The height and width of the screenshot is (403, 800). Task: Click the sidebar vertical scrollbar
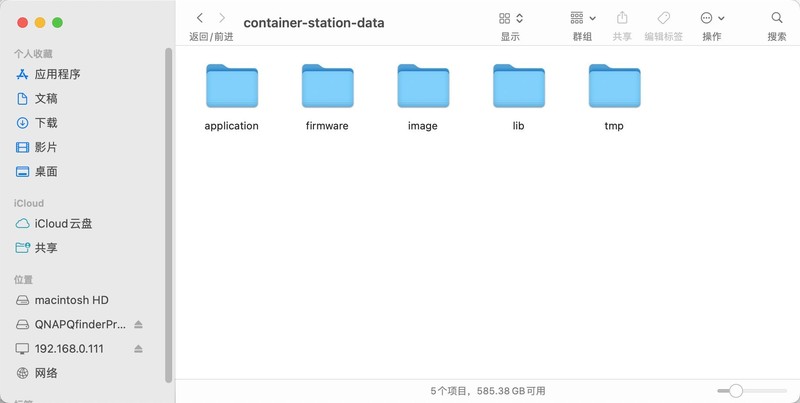pyautogui.click(x=169, y=214)
